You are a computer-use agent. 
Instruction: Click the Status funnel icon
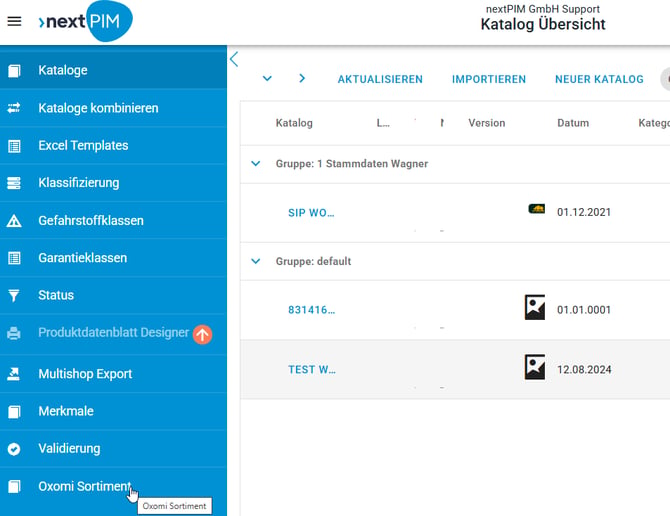(x=14, y=295)
